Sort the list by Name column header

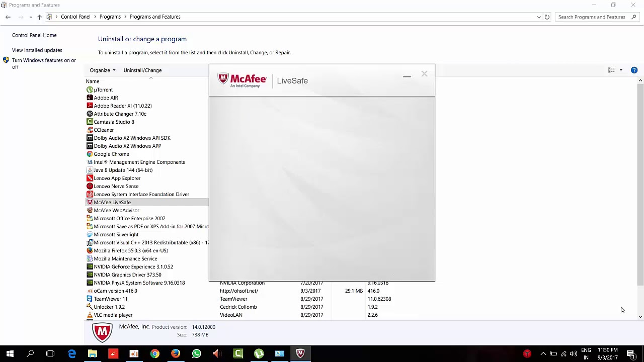click(93, 81)
